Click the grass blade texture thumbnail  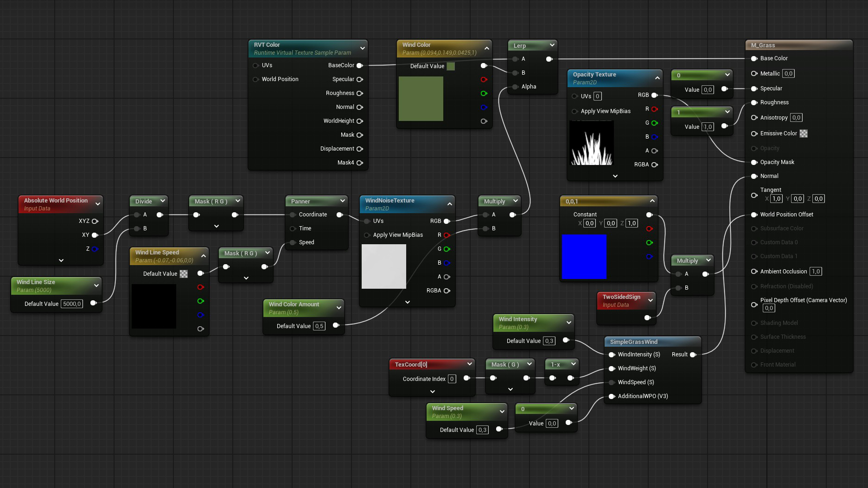(592, 144)
